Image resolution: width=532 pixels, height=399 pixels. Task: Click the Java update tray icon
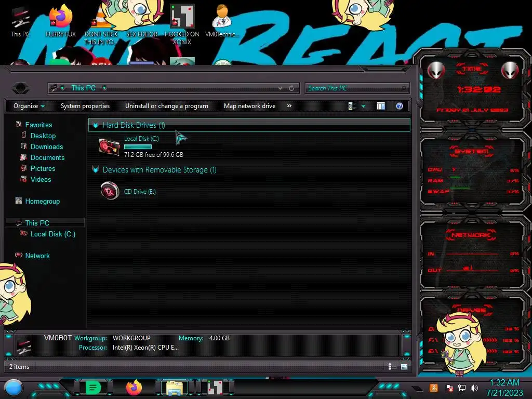click(433, 388)
